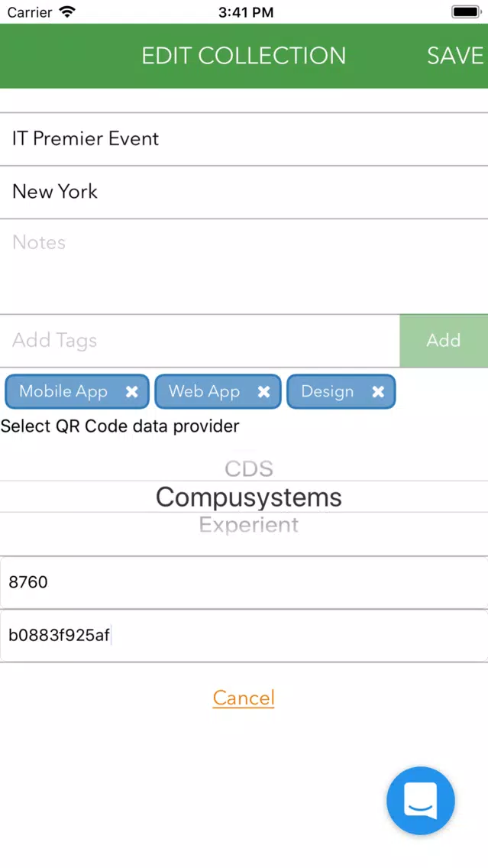This screenshot has width=488, height=868.
Task: Edit the IT Premier Event name field
Action: click(x=244, y=139)
